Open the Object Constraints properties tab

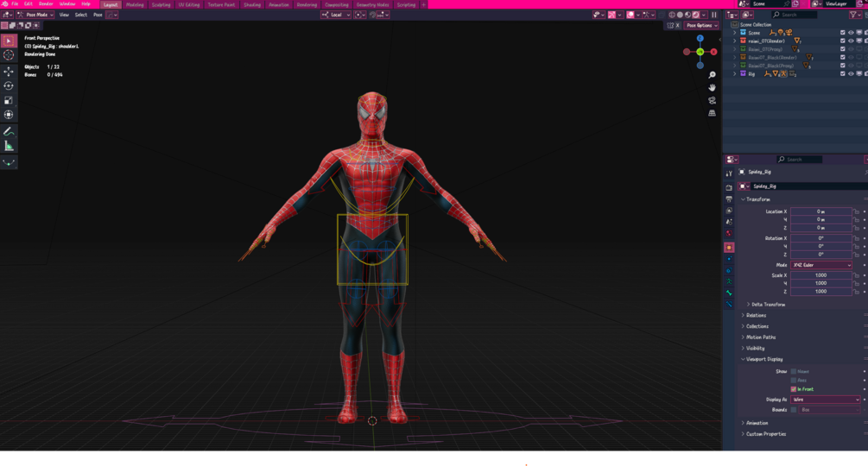pyautogui.click(x=729, y=270)
